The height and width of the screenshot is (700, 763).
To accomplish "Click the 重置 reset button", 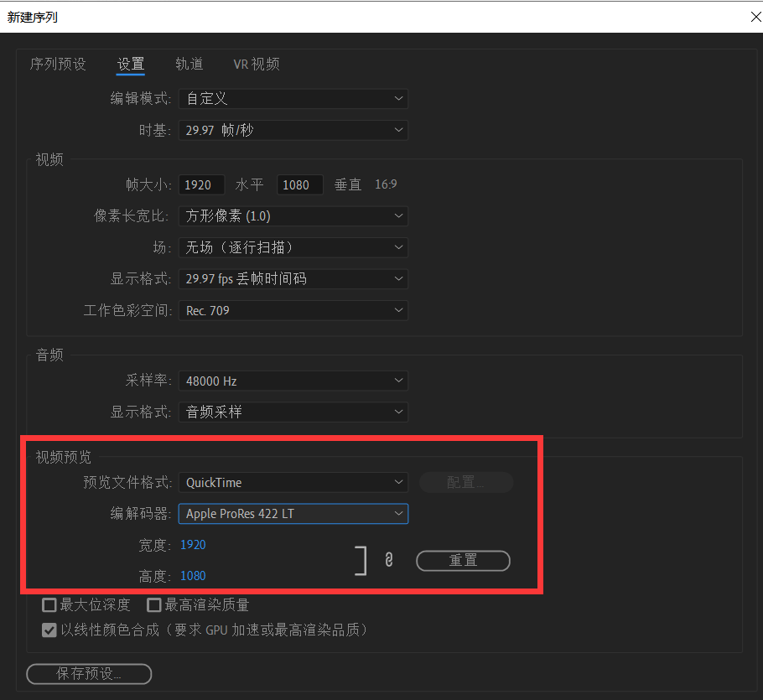I will pos(463,561).
